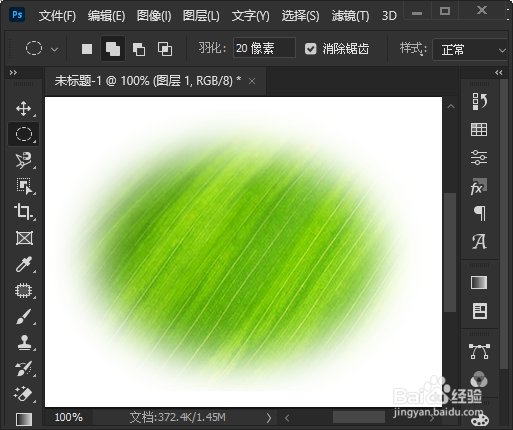Choose New Selection mode button
This screenshot has height=430, width=513.
(x=87, y=49)
